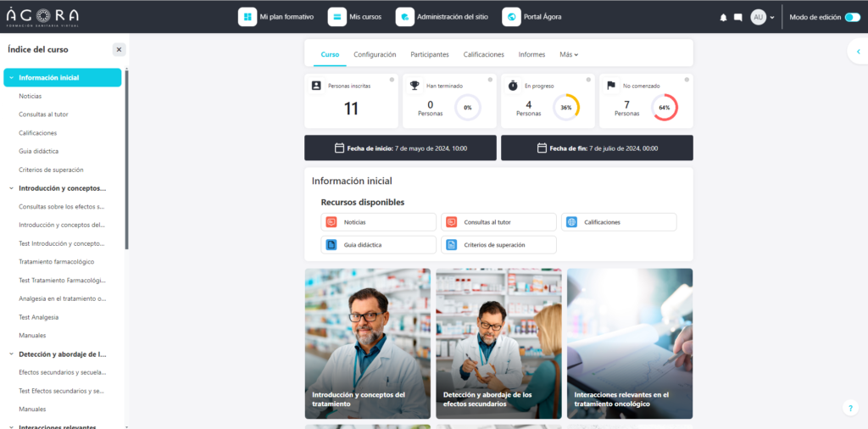The image size is (868, 429).
Task: Toggle the Modo de edición switch
Action: 853,17
